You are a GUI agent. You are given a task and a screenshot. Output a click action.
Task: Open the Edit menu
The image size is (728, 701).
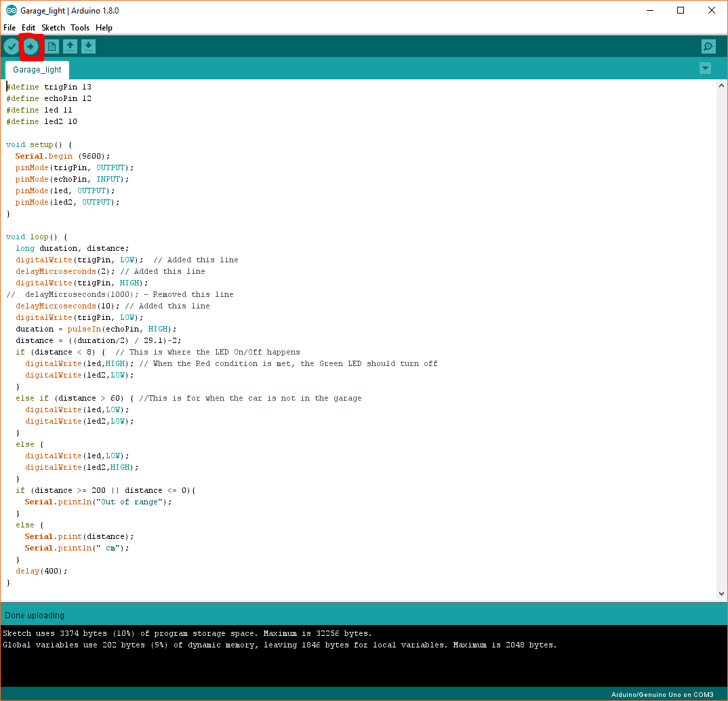coord(28,28)
